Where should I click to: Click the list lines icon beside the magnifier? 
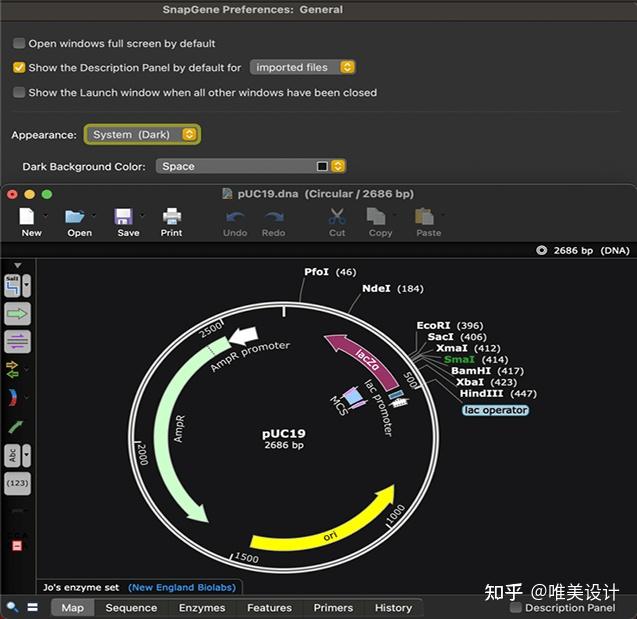pyautogui.click(x=32, y=607)
